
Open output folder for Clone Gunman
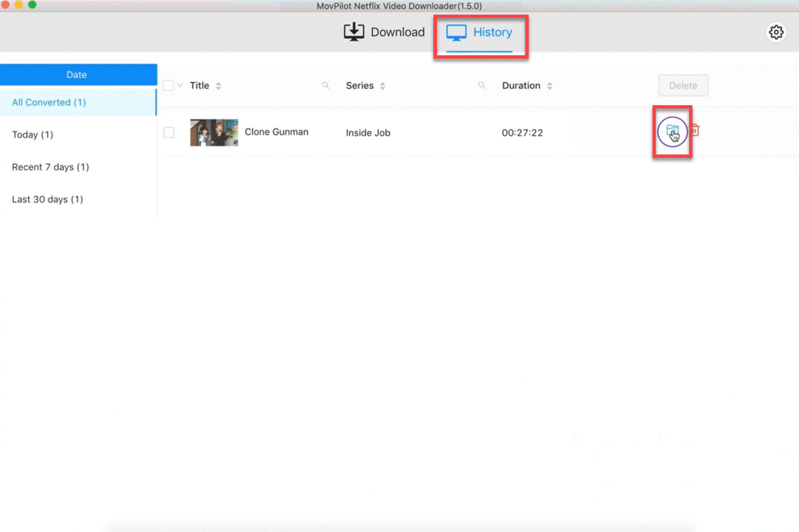672,131
